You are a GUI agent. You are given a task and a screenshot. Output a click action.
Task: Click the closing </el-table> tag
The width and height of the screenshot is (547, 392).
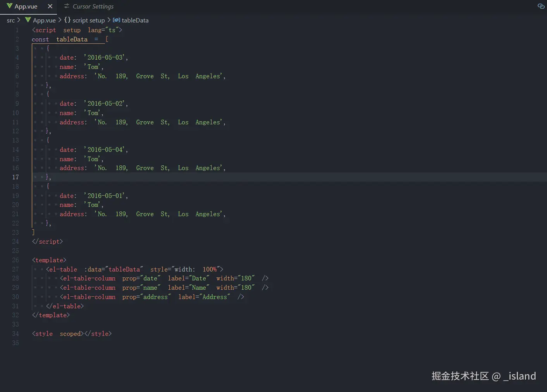pos(65,306)
